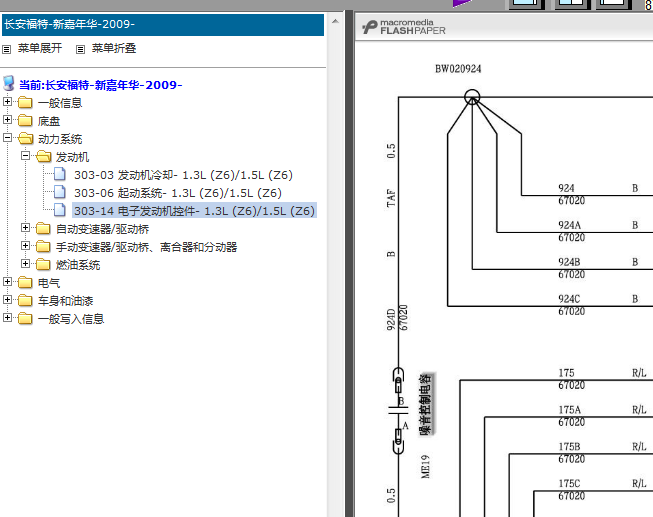Collapse the 动力系统 folder node
653x517 pixels.
7,137
